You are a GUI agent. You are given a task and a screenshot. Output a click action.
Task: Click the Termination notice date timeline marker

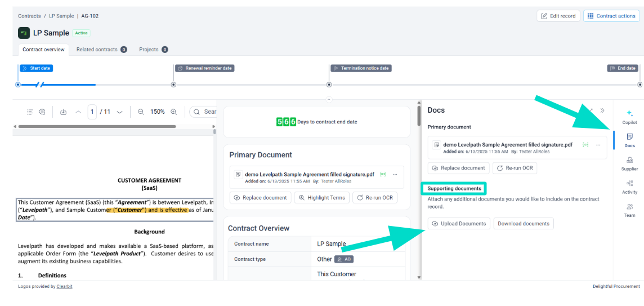click(361, 68)
